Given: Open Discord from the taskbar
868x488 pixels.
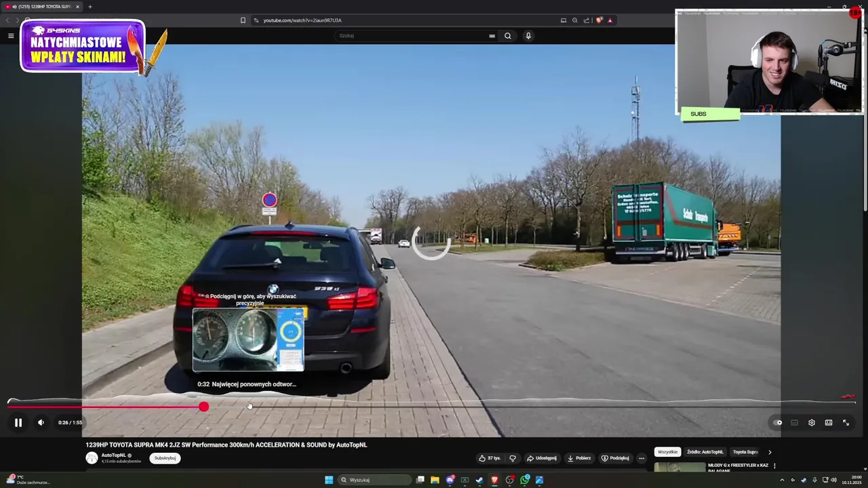Looking at the screenshot, I should tap(450, 480).
